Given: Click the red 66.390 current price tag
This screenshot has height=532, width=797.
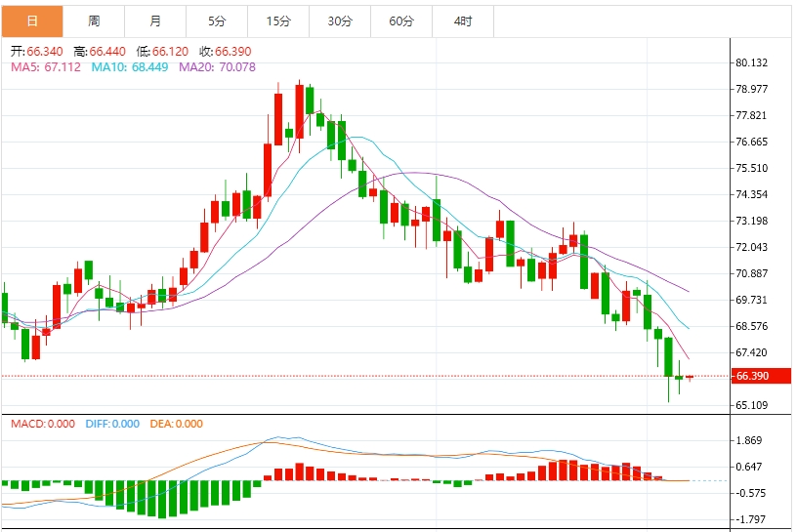Looking at the screenshot, I should 761,376.
